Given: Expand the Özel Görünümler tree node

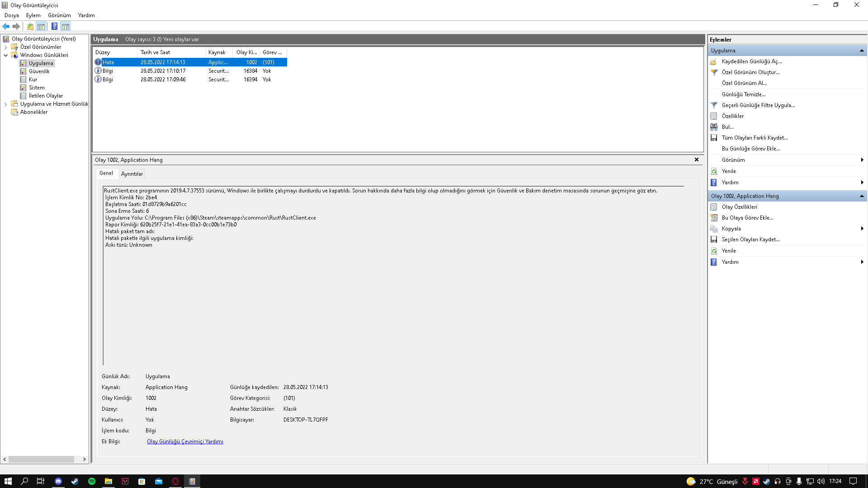Looking at the screenshot, I should [x=6, y=47].
